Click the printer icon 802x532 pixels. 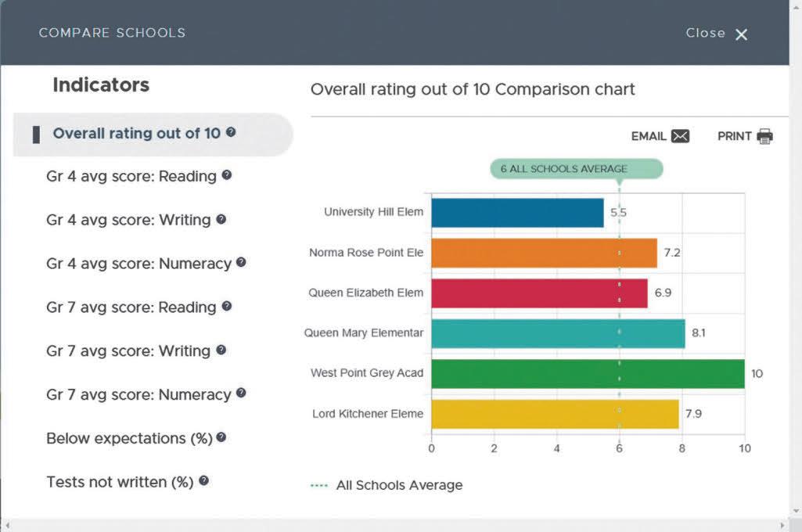point(764,136)
